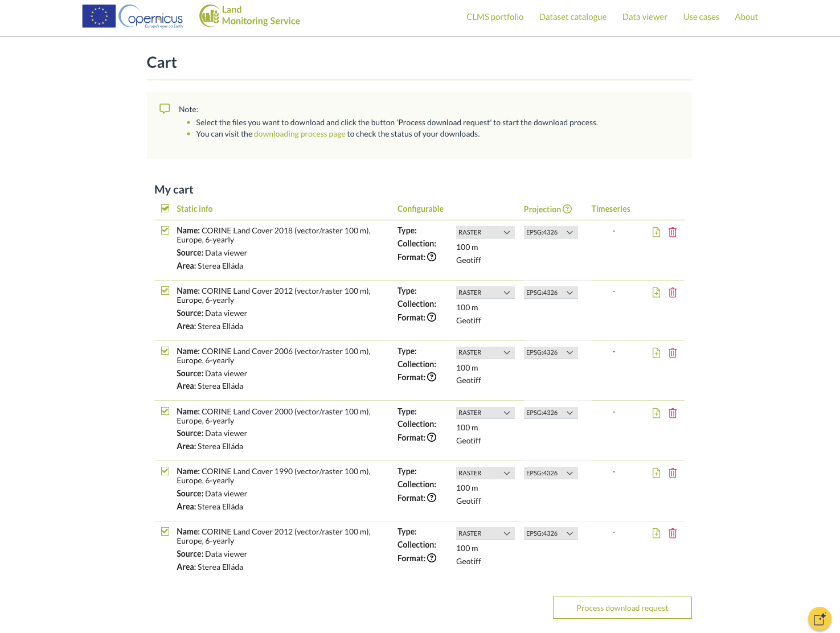Follow the downloading process page link
Viewport: 840px width, 633px height.
pyautogui.click(x=300, y=134)
